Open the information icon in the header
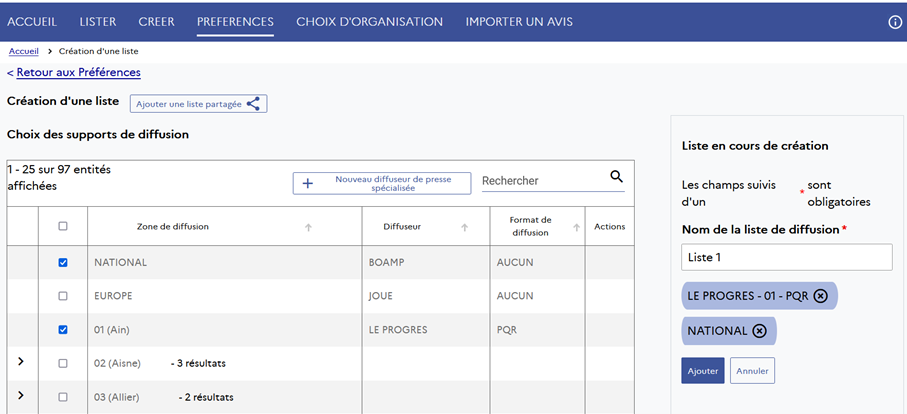The height and width of the screenshot is (414, 907). coord(895,22)
